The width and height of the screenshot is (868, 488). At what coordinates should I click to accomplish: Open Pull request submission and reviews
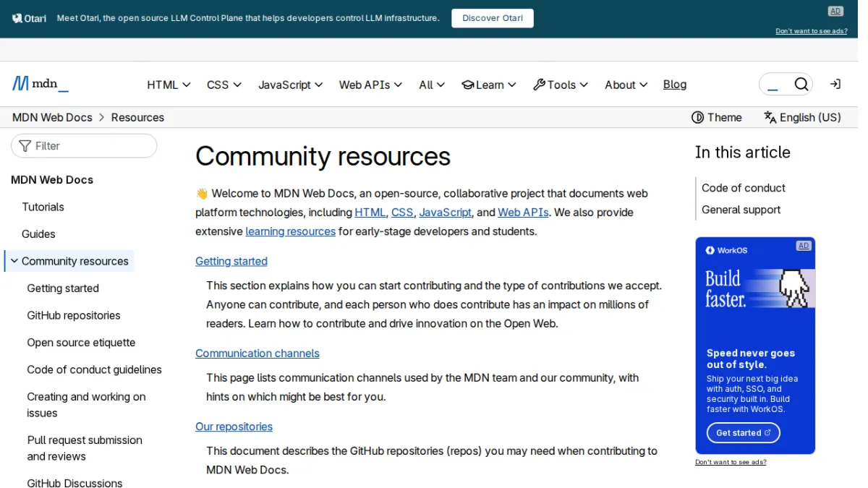pos(85,448)
